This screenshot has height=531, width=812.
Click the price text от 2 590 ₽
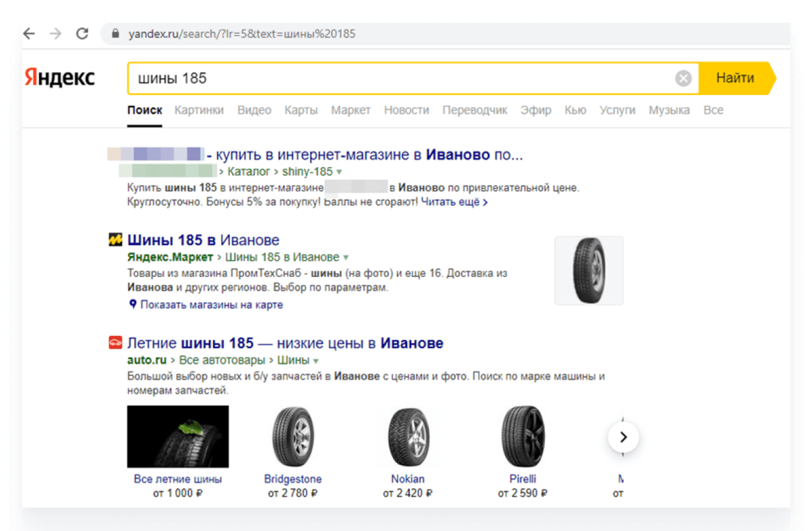coord(523,493)
